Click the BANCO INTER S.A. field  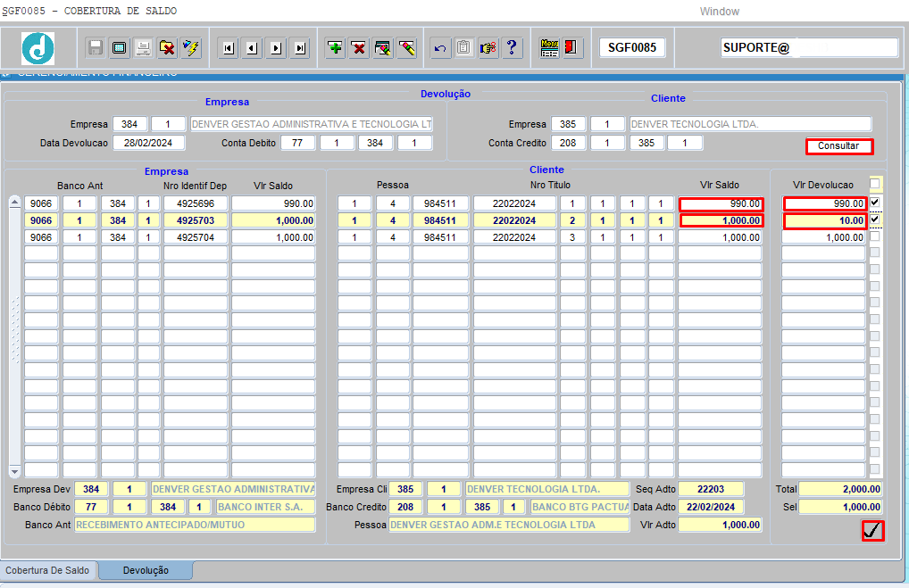pyautogui.click(x=265, y=507)
